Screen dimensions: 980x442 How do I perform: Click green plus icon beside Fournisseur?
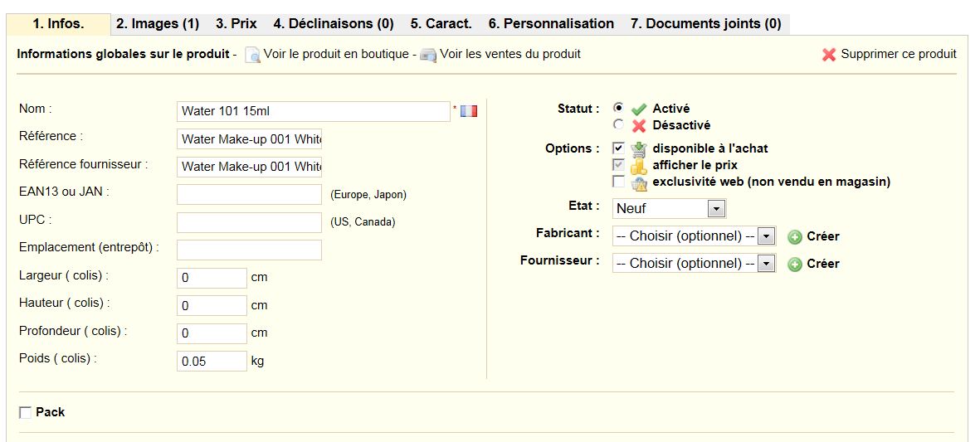coord(794,265)
